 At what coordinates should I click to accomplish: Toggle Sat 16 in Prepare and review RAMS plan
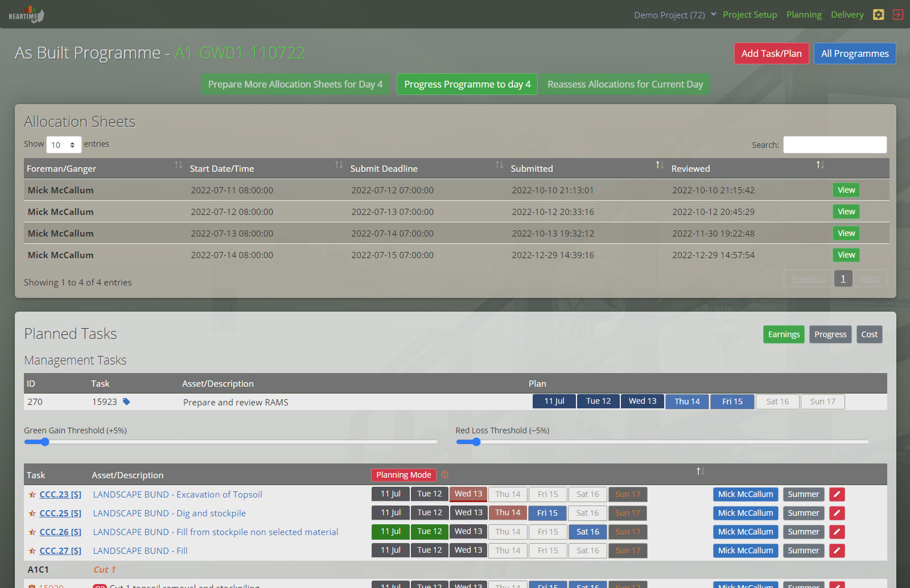[777, 401]
